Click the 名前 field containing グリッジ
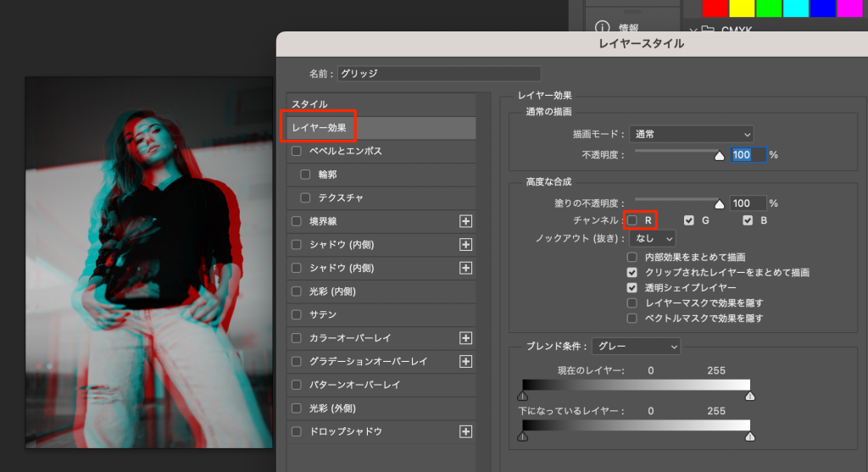This screenshot has height=472, width=868. 438,74
